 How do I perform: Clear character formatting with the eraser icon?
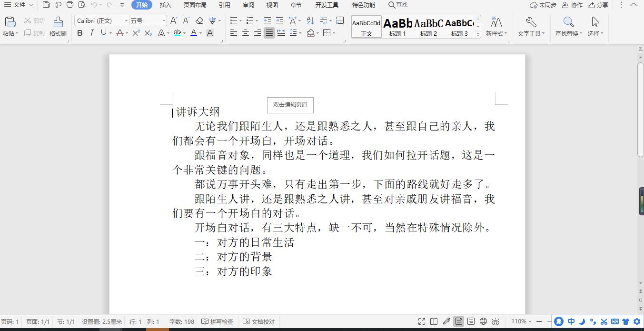tap(199, 20)
